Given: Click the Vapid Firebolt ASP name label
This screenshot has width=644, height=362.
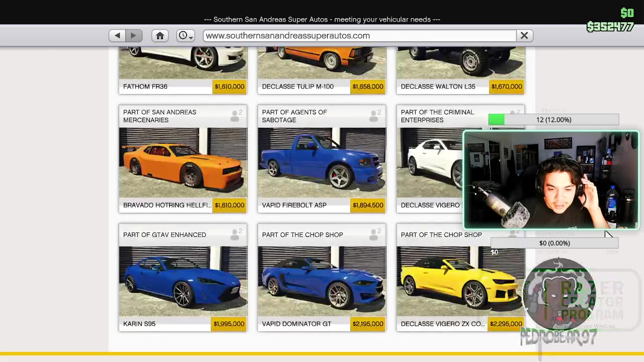Looking at the screenshot, I should pyautogui.click(x=294, y=205).
